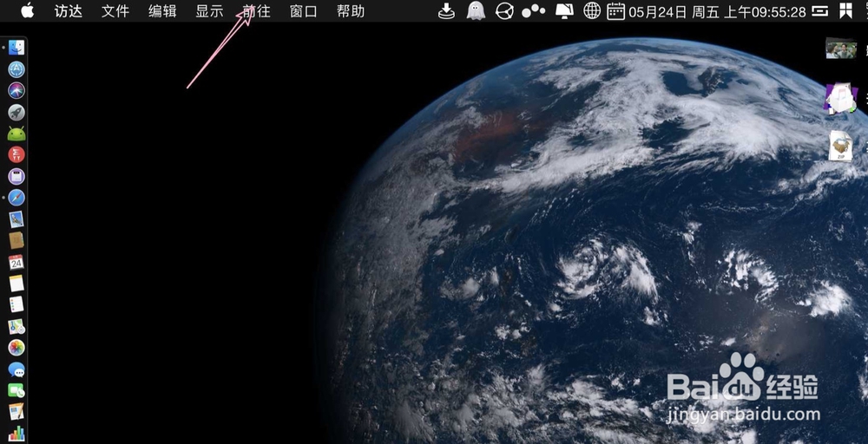This screenshot has height=444, width=868.
Task: Open Messages from the Dock
Action: coord(16,369)
